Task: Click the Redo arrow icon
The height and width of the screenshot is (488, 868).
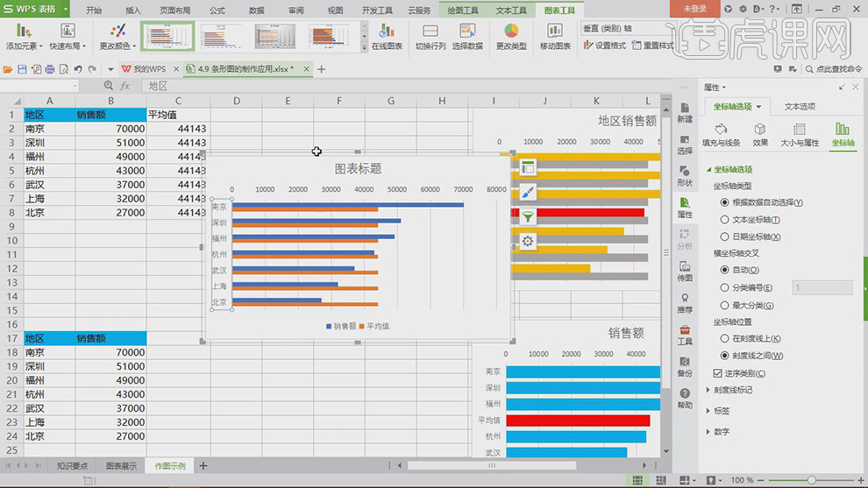Action: pos(92,69)
